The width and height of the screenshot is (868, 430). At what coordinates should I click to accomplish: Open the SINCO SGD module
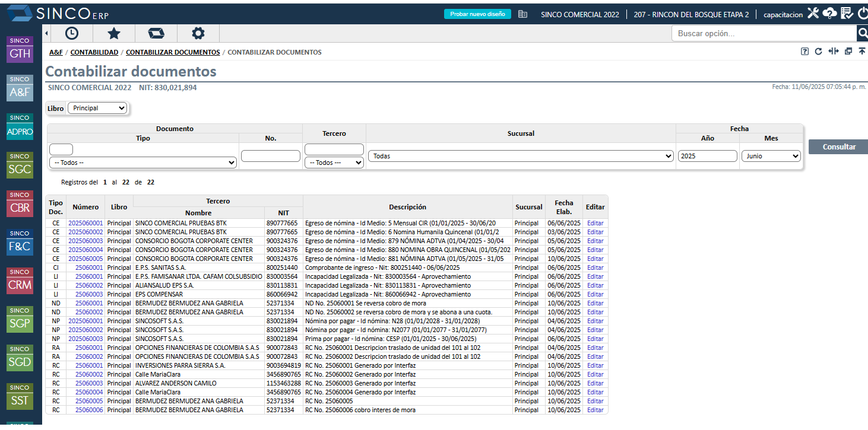tap(20, 358)
